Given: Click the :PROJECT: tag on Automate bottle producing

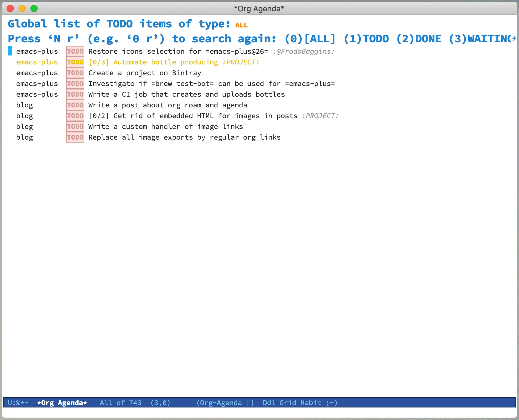Looking at the screenshot, I should (x=241, y=62).
